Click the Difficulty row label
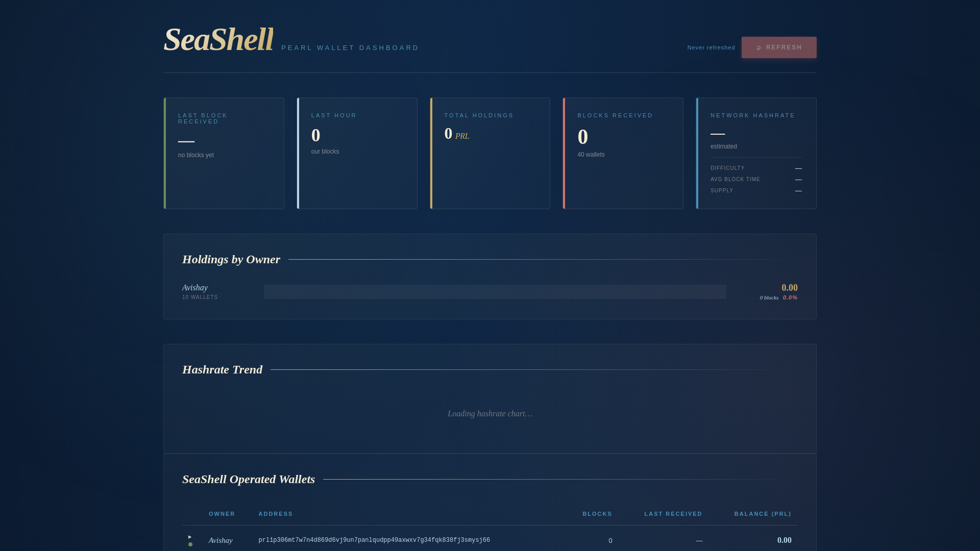The height and width of the screenshot is (551, 980). [727, 168]
